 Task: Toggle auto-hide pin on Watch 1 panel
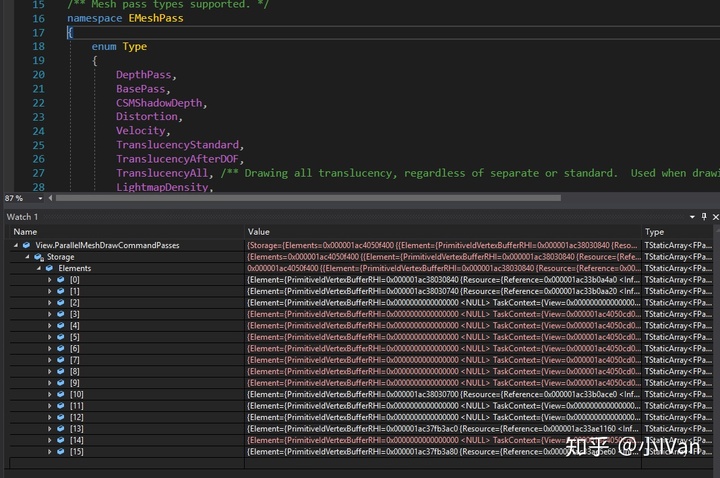pos(704,217)
